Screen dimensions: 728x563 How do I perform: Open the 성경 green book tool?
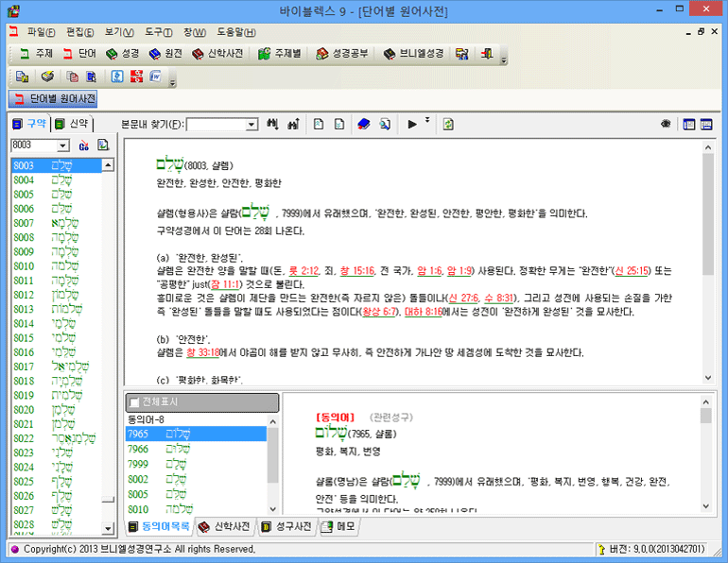pyautogui.click(x=122, y=54)
